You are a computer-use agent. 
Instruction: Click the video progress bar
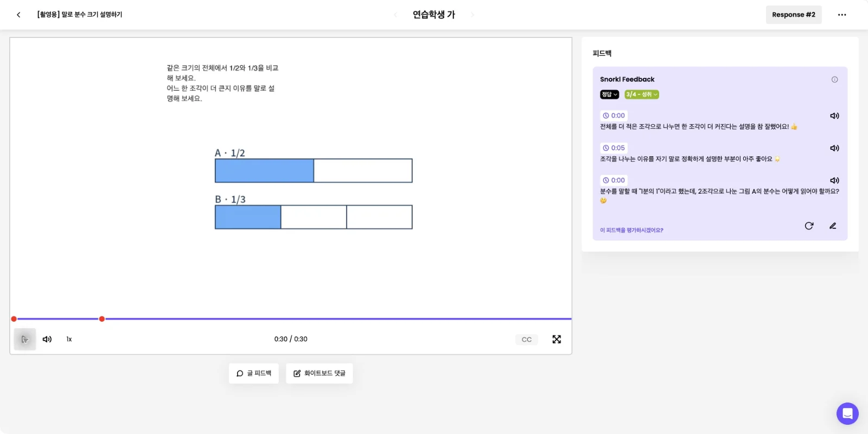[x=291, y=319]
